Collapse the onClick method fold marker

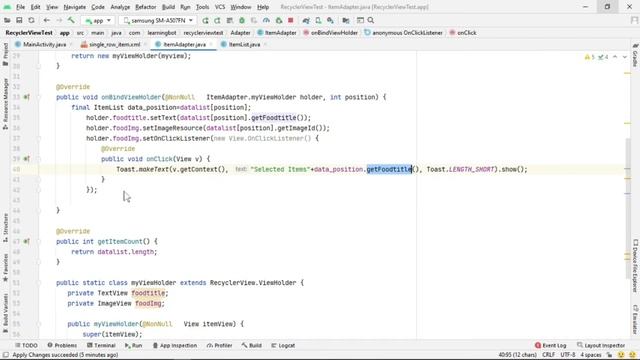pos(39,159)
